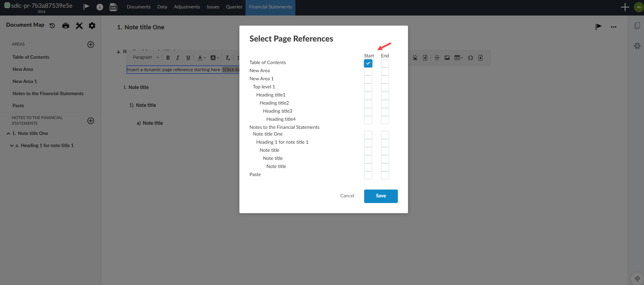Open Notes to the Financial Statements area
Viewport: 644px width, 285px height.
click(x=48, y=93)
